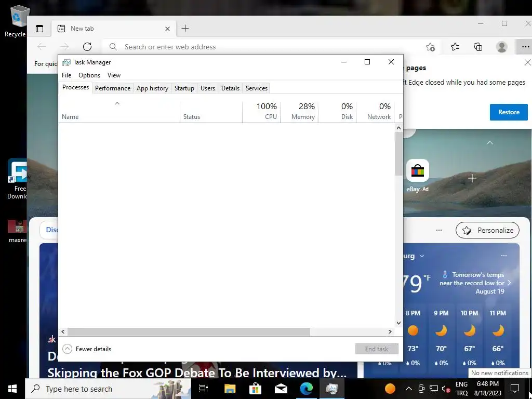Sort processes by CPU usage column

[261, 112]
